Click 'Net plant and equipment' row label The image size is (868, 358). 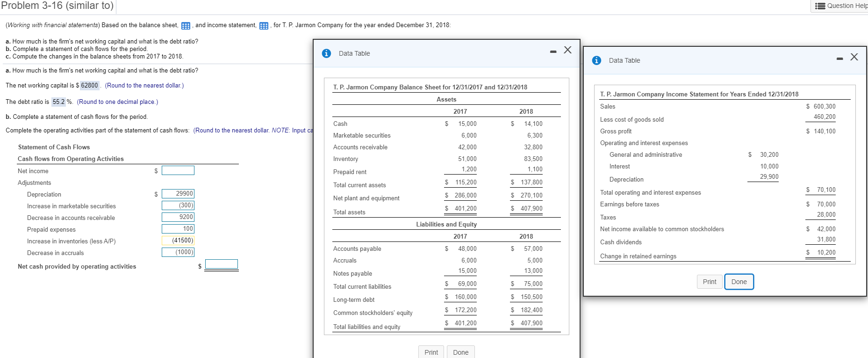pyautogui.click(x=366, y=198)
